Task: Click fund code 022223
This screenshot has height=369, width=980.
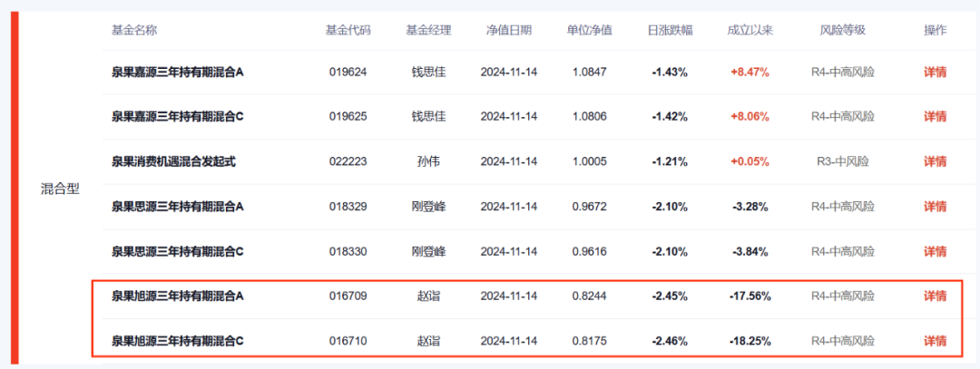Action: click(x=348, y=161)
